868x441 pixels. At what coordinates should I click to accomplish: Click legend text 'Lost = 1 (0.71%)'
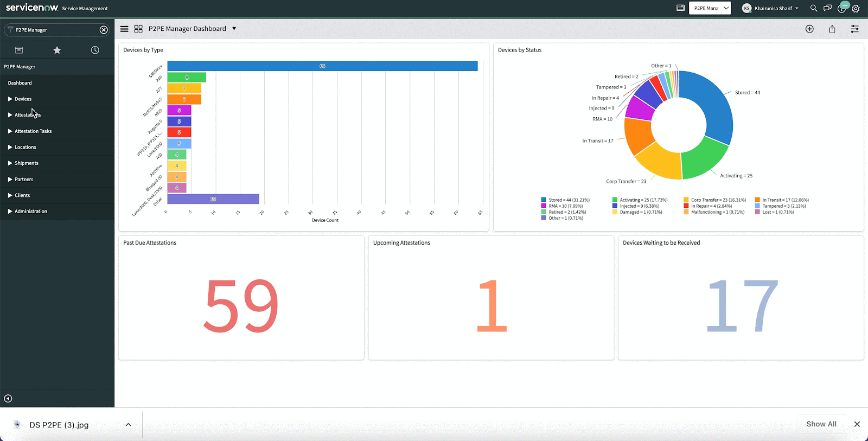[778, 212]
